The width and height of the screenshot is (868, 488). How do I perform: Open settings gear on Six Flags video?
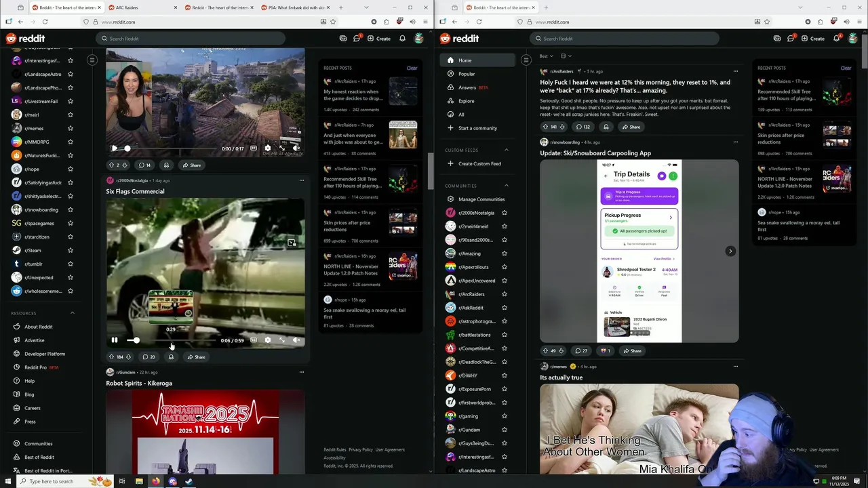pyautogui.click(x=267, y=340)
